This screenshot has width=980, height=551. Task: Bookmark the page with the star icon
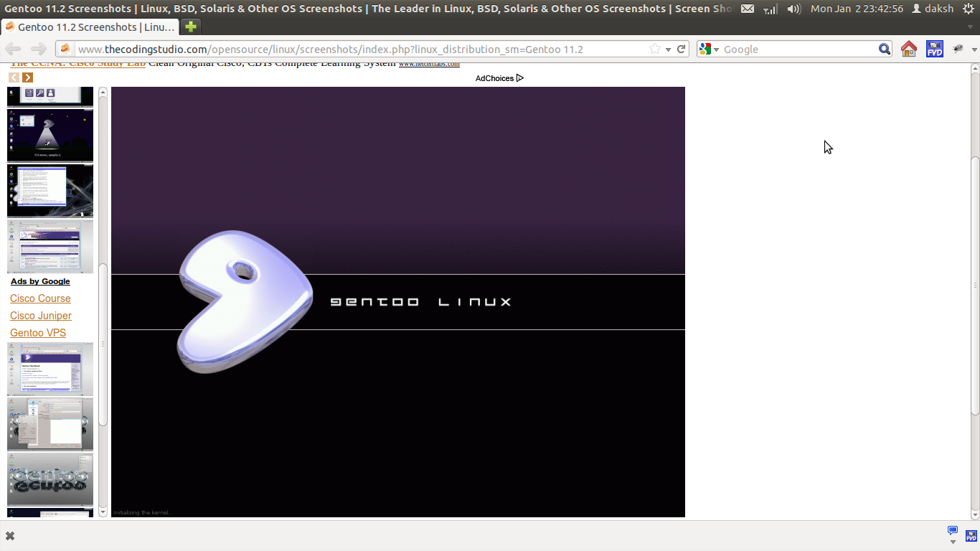click(x=655, y=49)
